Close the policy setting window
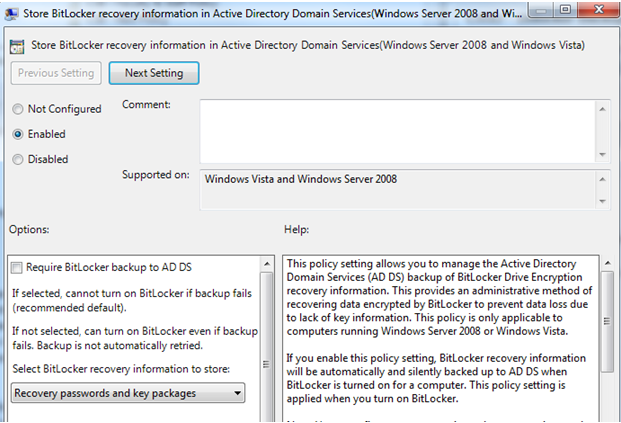This screenshot has width=621, height=423. [x=599, y=9]
